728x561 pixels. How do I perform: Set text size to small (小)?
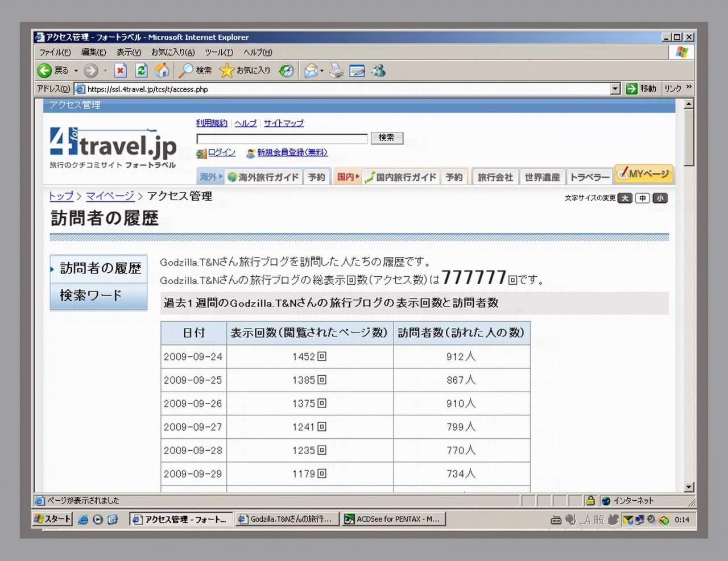point(660,198)
